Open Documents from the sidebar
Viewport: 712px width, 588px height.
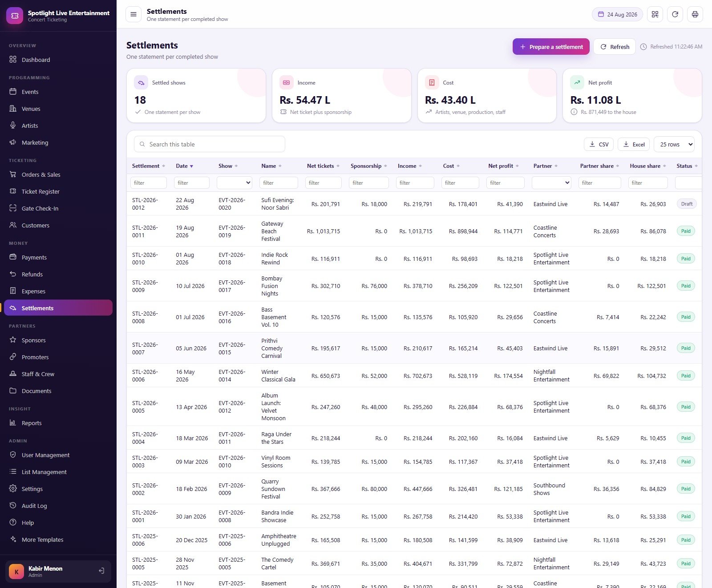point(58,391)
